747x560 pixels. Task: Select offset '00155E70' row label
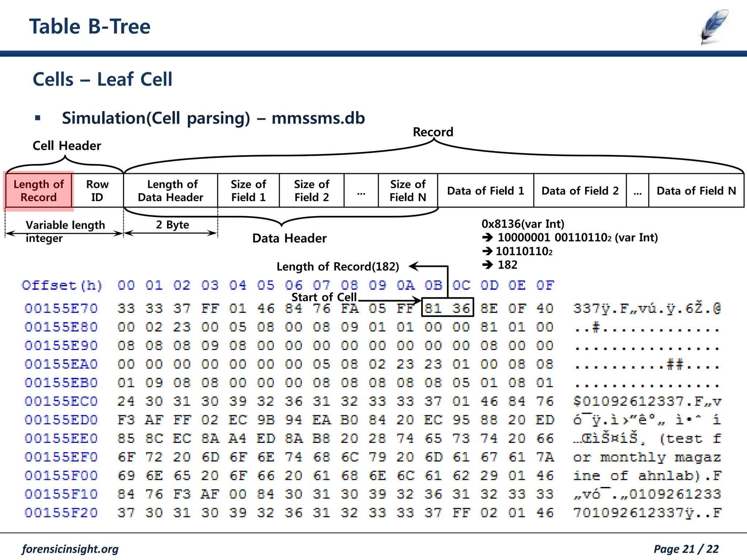(61, 308)
